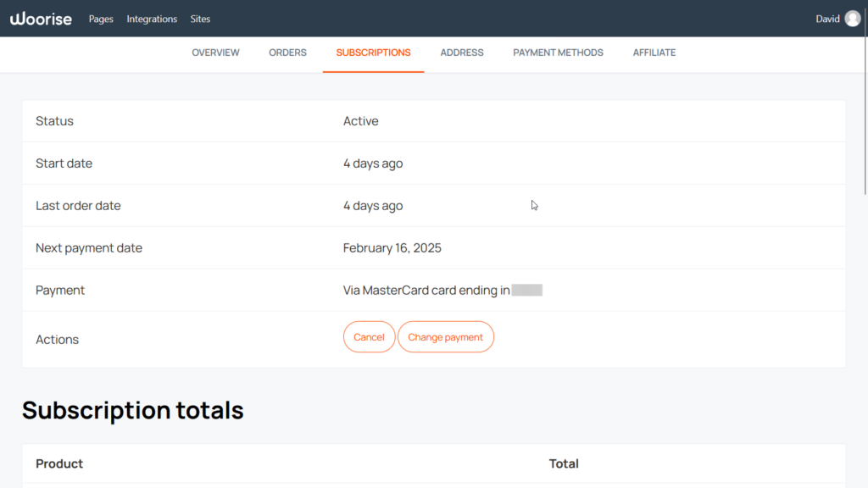Open the Affiliate tab
Image resolution: width=868 pixels, height=488 pixels.
tap(654, 53)
